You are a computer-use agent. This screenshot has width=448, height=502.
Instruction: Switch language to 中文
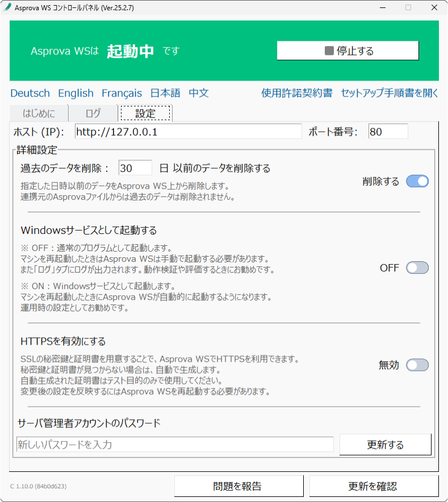(x=199, y=93)
